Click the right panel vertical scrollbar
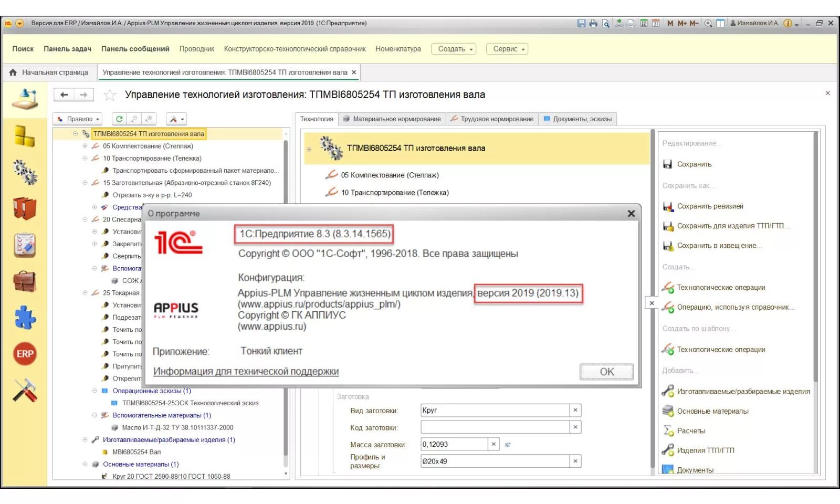 click(x=816, y=257)
